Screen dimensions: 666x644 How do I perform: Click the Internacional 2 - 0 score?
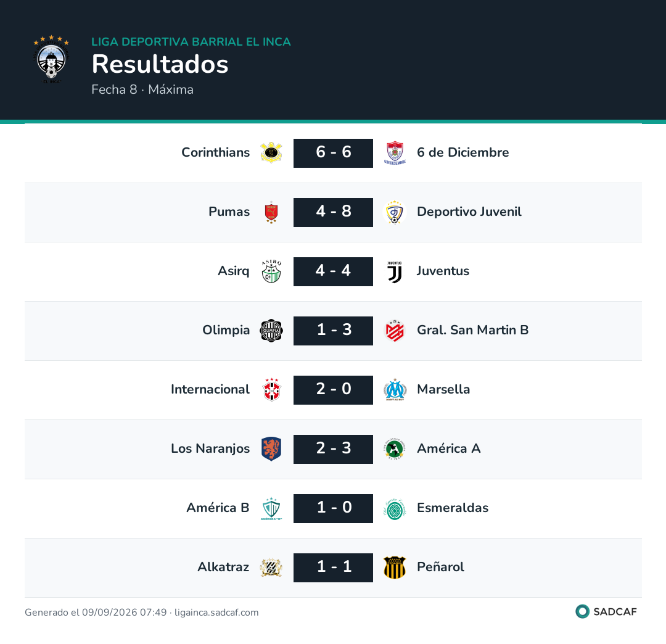point(334,389)
